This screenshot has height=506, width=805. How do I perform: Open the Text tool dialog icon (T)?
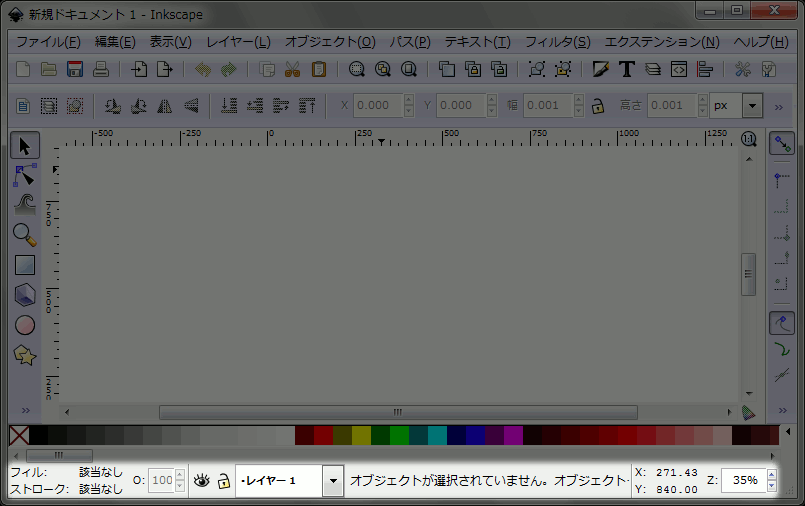pyautogui.click(x=627, y=70)
